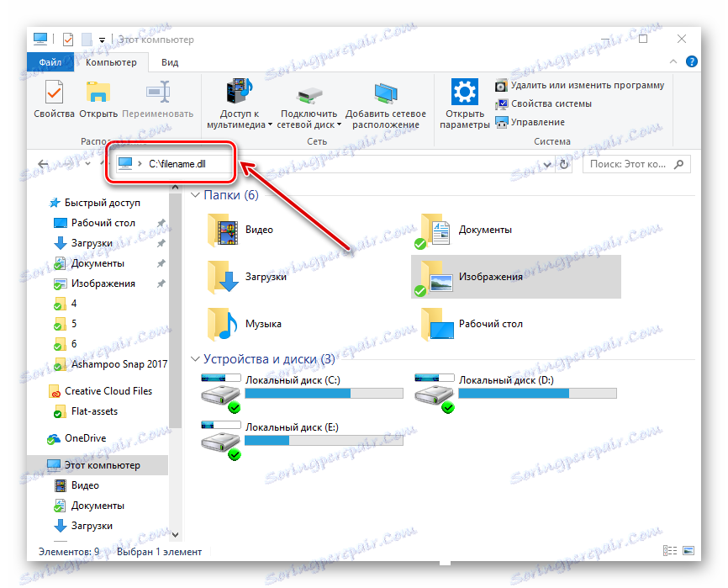
Task: Switch to details view icon in status bar
Action: point(669,551)
